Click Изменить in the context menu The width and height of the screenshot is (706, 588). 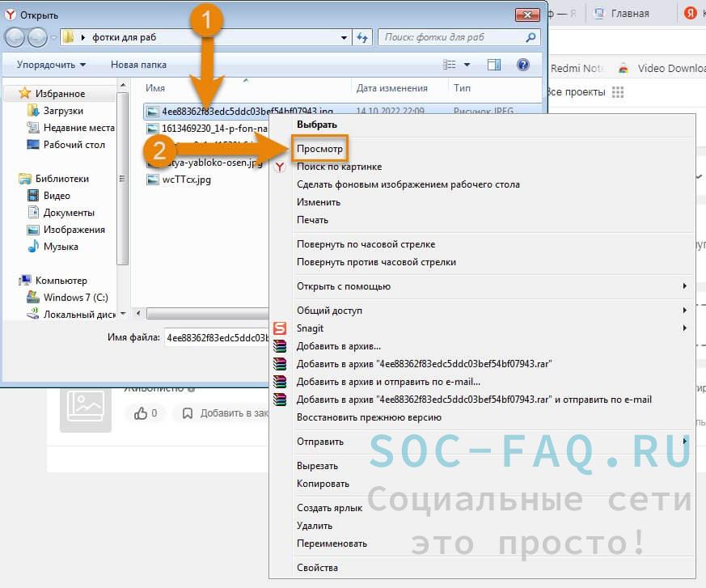pos(319,202)
